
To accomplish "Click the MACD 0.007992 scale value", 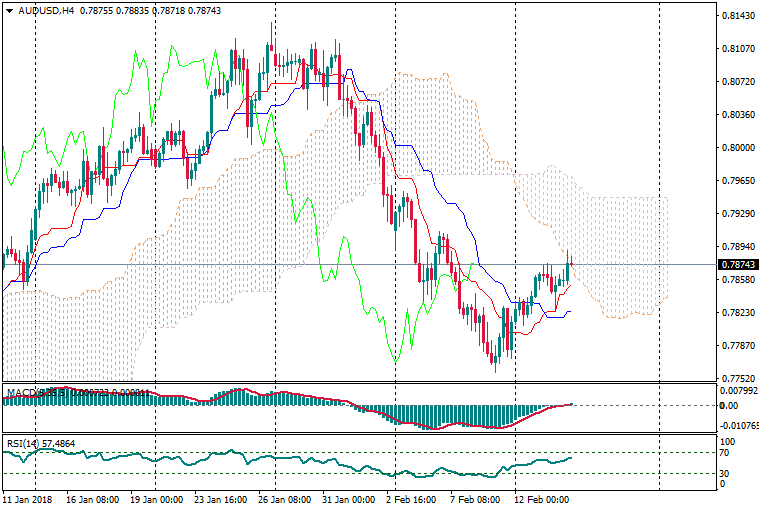I will 738,390.
